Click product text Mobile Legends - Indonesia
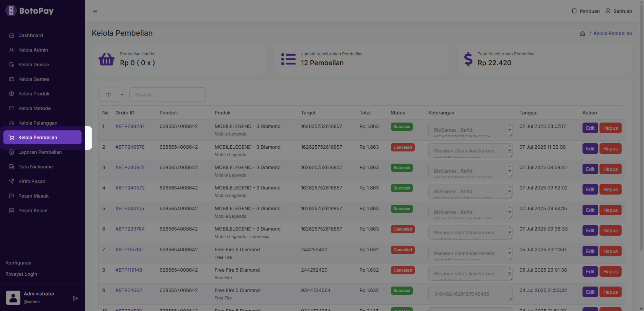 242,237
